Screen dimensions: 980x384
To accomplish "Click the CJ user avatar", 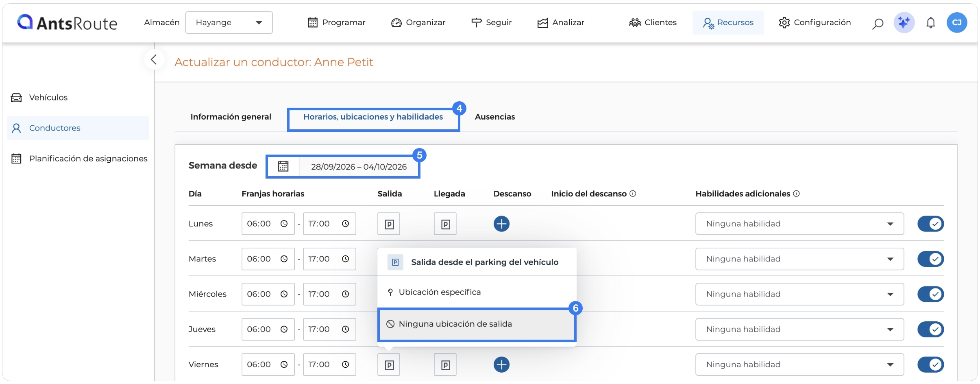I will coord(957,22).
